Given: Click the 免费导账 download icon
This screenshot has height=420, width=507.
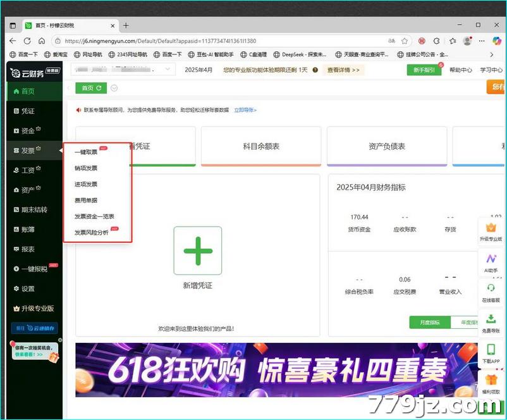Looking at the screenshot, I should [x=491, y=324].
